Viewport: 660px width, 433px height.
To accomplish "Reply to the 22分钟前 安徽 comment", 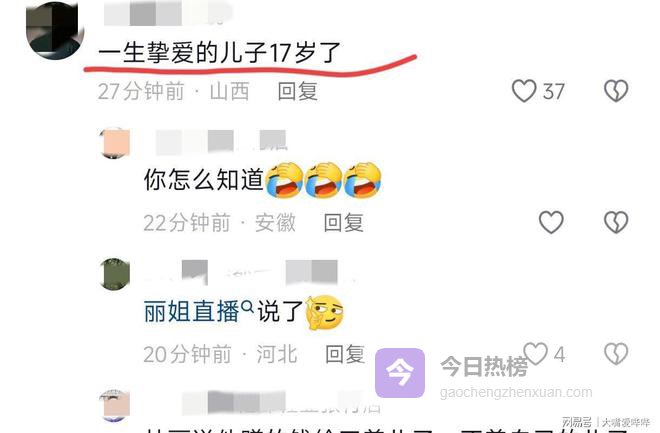I will (x=343, y=223).
